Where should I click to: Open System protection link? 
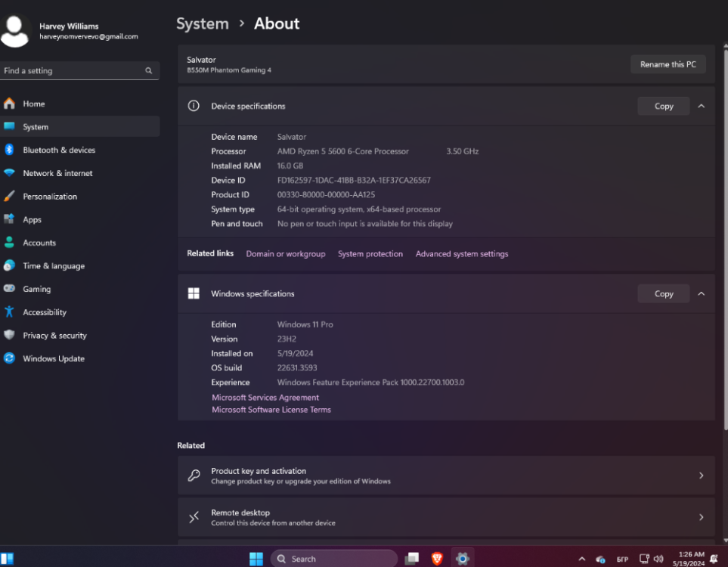coord(370,254)
